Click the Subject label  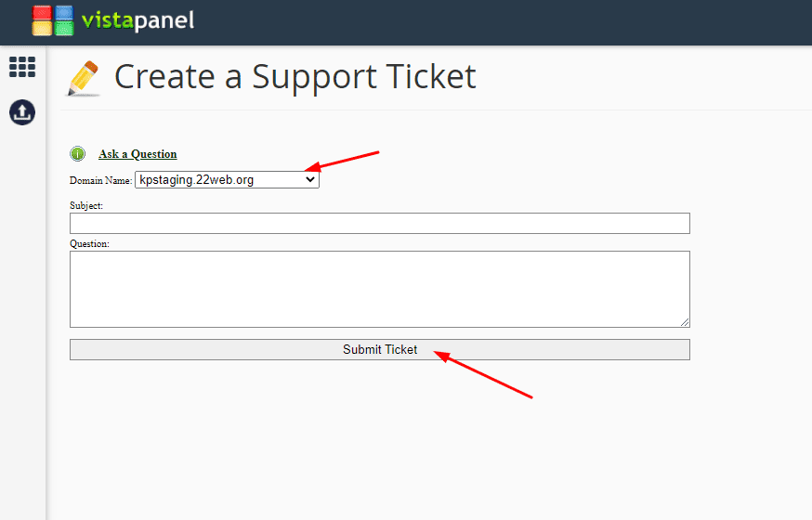point(86,205)
